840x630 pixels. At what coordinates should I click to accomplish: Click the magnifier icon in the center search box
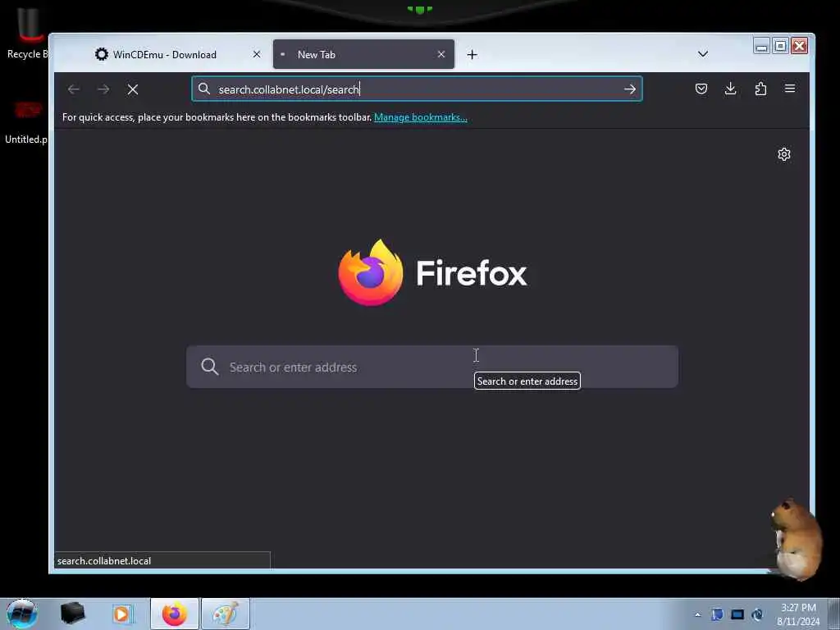click(209, 367)
